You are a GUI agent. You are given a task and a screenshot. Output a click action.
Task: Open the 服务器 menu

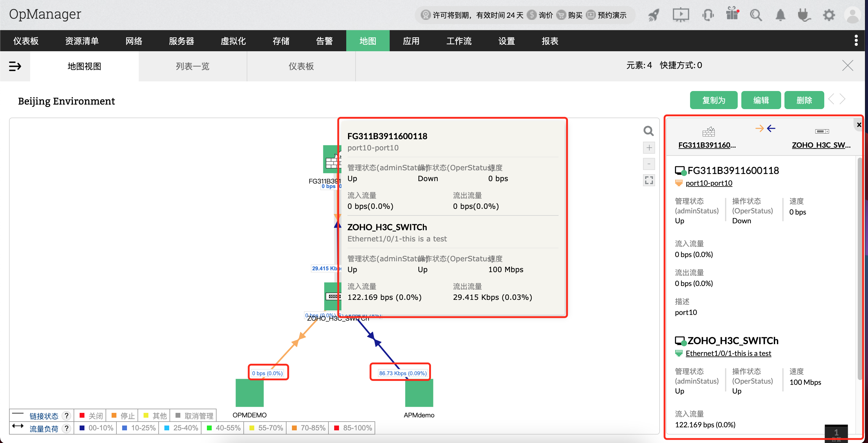(181, 41)
